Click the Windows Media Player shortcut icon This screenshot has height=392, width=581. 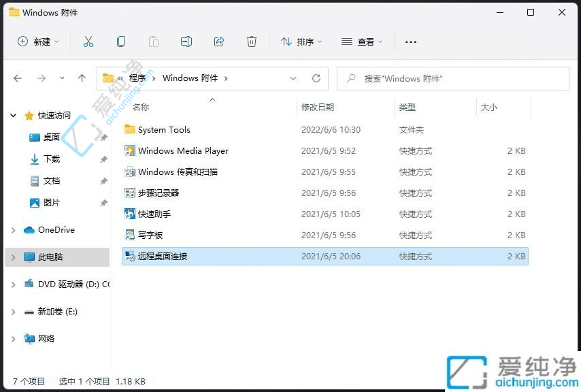pyautogui.click(x=130, y=151)
